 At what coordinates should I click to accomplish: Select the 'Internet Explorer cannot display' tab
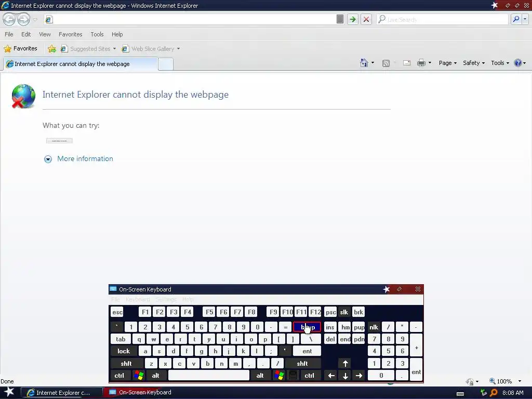point(81,64)
